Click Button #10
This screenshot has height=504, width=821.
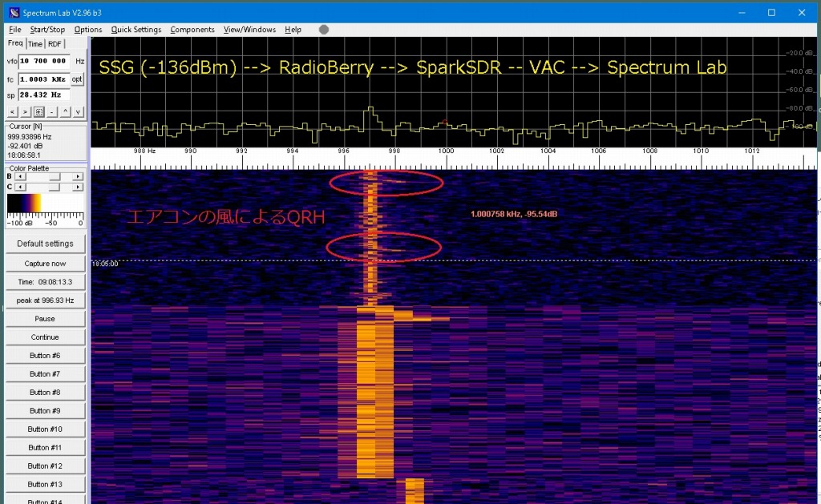point(45,429)
